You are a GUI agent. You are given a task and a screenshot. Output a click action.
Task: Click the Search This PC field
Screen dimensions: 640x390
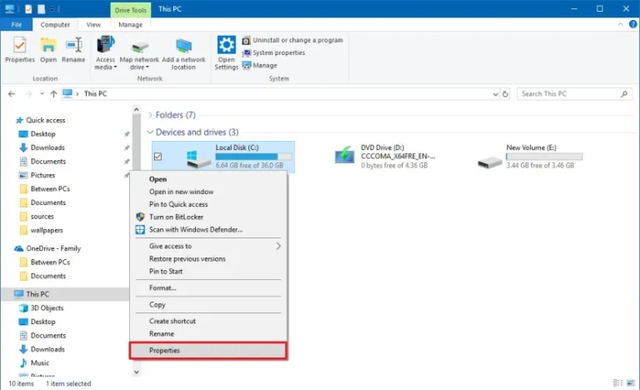tap(569, 94)
